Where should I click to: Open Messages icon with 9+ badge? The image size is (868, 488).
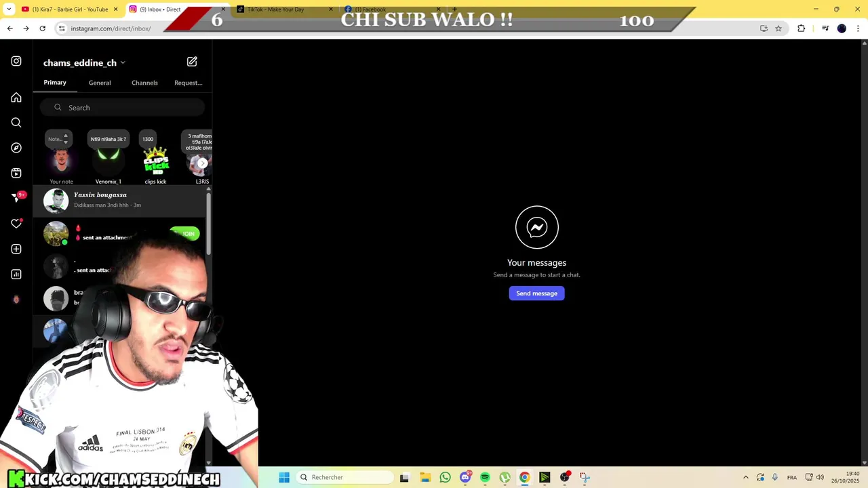(x=18, y=197)
